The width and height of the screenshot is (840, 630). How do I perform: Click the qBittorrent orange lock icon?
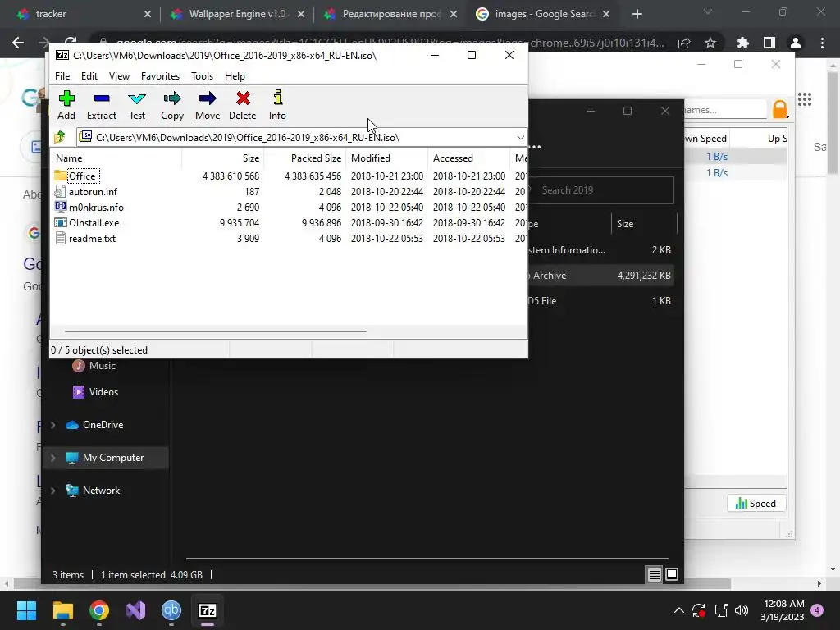(x=780, y=109)
